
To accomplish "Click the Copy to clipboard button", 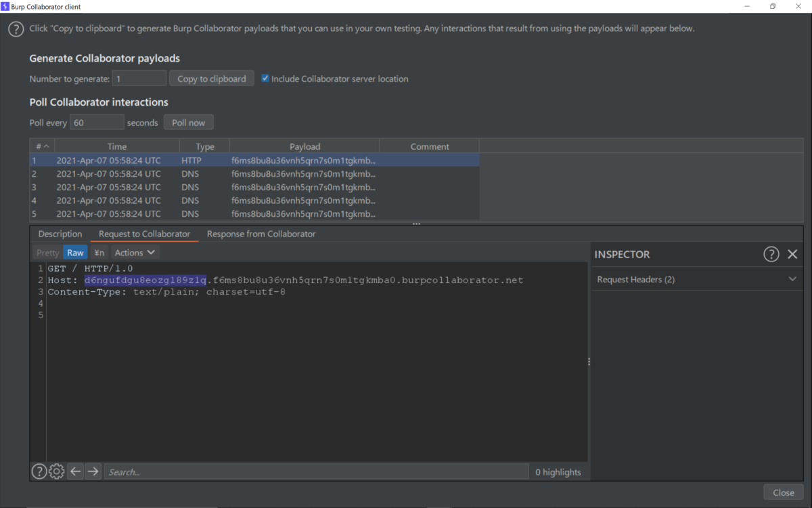I will pos(212,79).
